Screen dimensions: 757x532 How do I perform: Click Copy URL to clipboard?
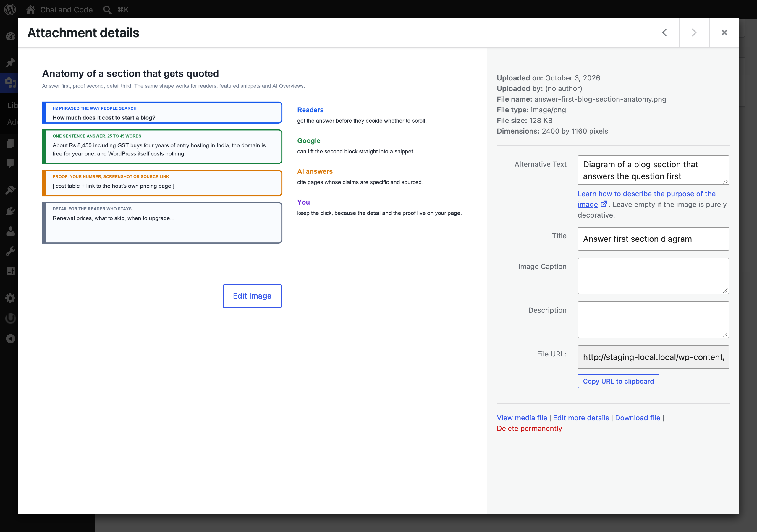point(618,381)
